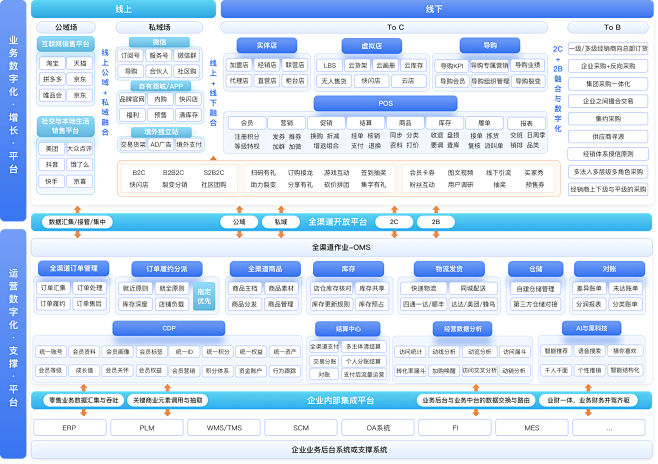Click the POS blue header

tap(385, 103)
